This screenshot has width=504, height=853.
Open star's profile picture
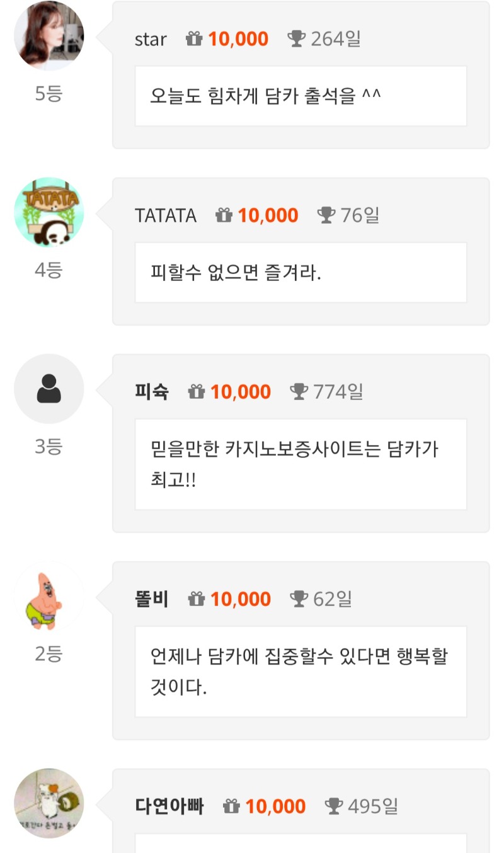click(49, 36)
